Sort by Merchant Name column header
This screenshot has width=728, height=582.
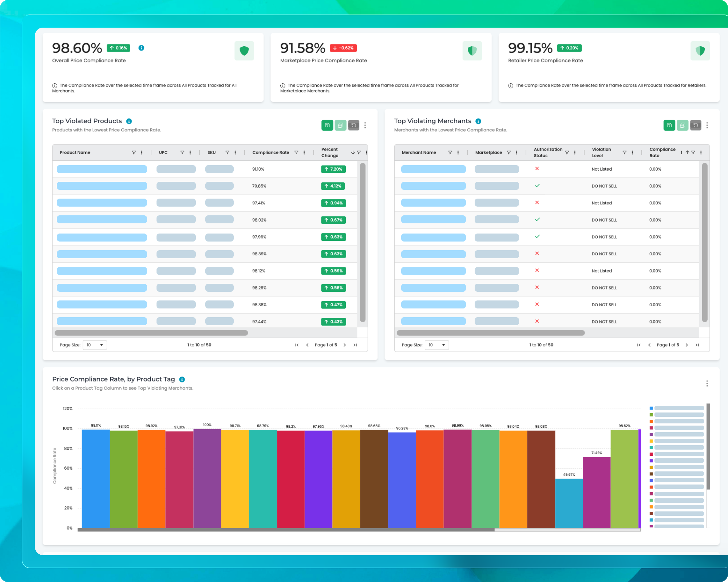(x=419, y=152)
